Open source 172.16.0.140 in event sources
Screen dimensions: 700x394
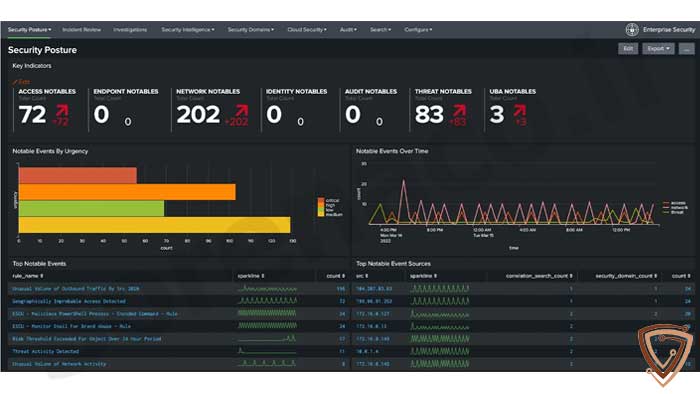pyautogui.click(x=373, y=364)
